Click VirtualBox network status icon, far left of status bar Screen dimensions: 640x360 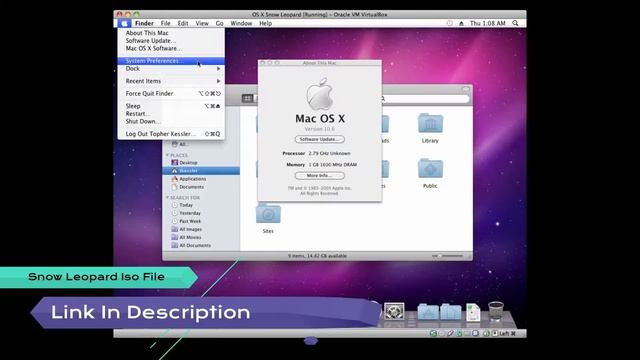tap(433, 333)
